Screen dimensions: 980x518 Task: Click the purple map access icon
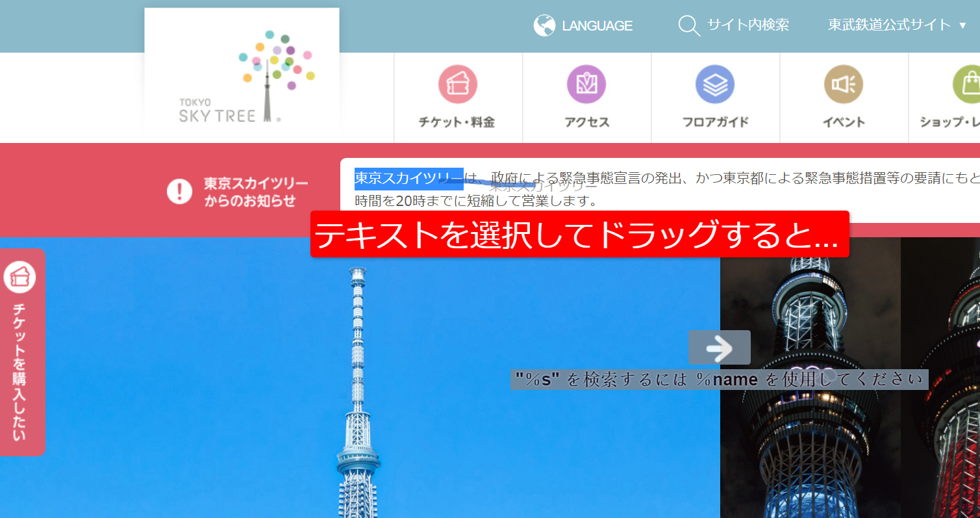click(586, 84)
